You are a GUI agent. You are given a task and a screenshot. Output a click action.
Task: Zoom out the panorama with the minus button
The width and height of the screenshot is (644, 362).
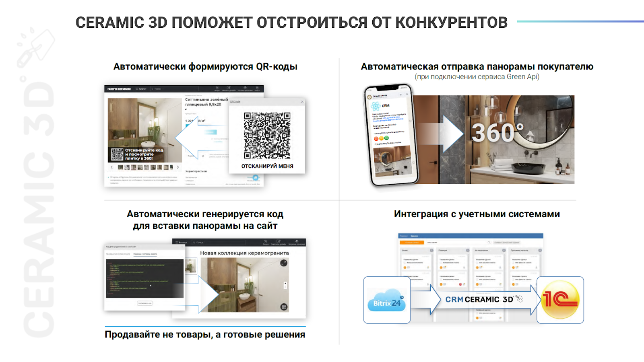[285, 287]
